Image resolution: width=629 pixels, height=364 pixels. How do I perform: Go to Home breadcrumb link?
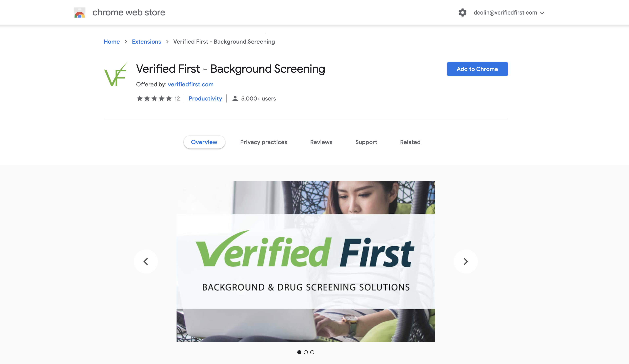112,42
